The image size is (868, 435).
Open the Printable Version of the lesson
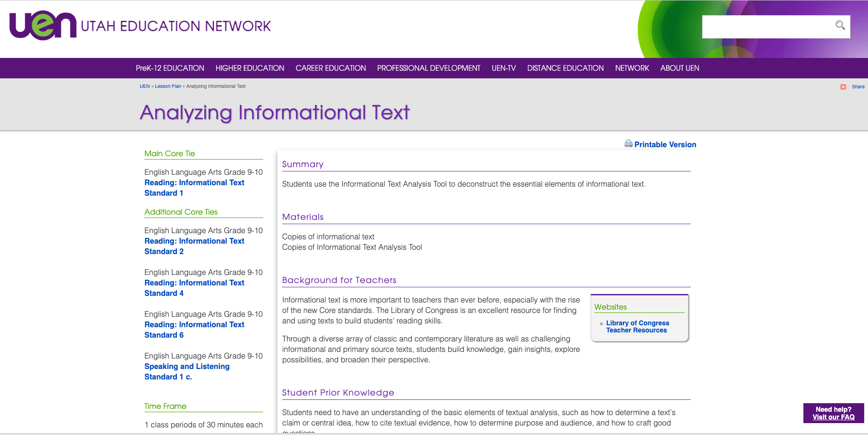[665, 144]
